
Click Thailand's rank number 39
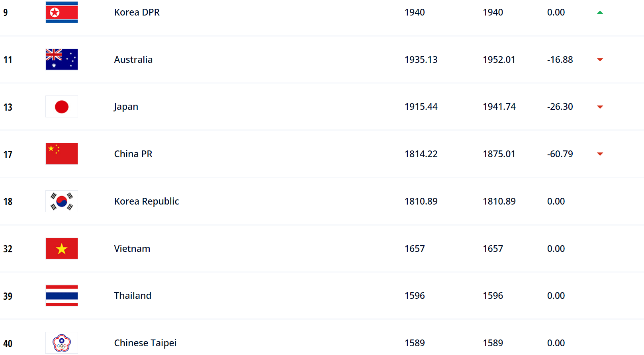pos(8,296)
